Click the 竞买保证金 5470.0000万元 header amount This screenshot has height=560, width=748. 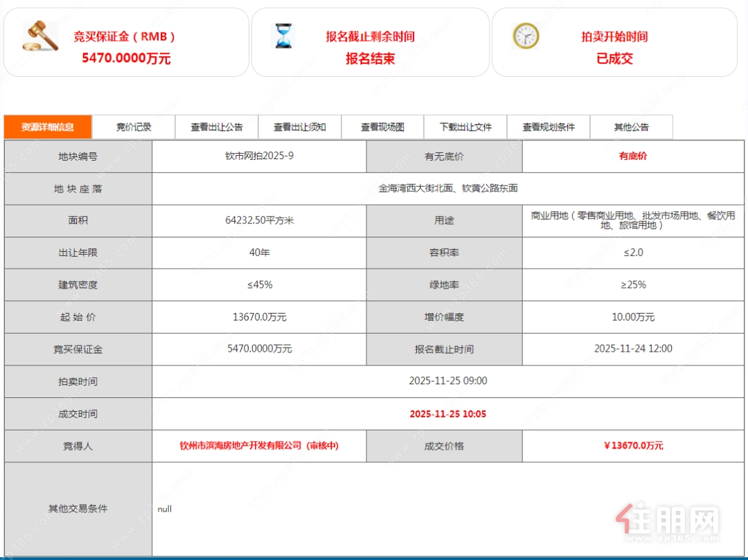(126, 59)
